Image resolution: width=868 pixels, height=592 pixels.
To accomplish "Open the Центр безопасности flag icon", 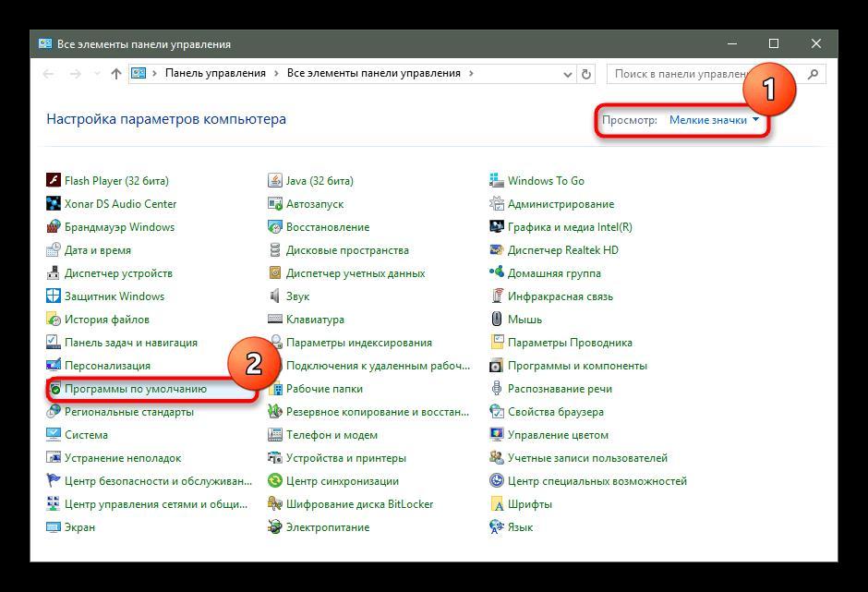I will [54, 480].
